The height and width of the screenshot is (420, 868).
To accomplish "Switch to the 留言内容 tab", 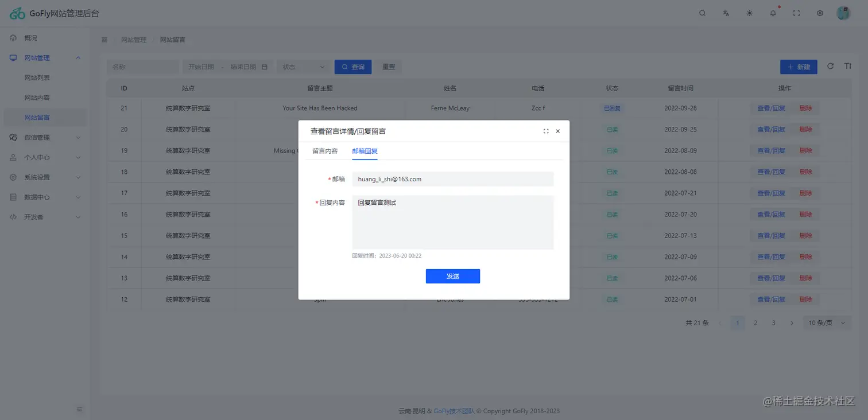I will 325,151.
